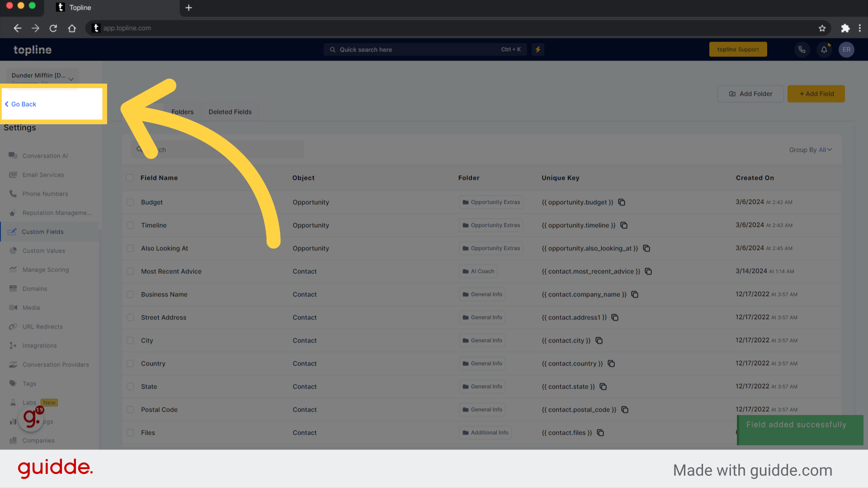This screenshot has height=488, width=868.
Task: Click the Tags sidebar icon
Action: (x=13, y=383)
